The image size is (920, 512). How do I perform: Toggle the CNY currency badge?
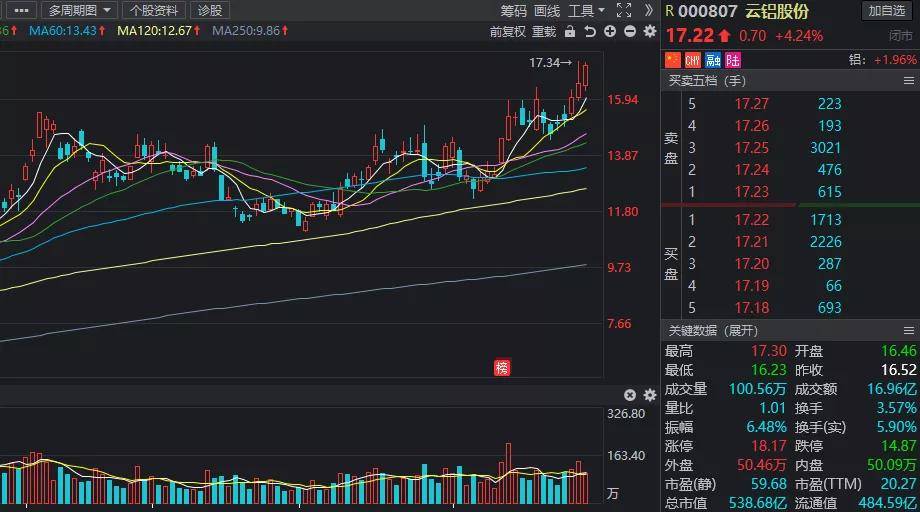click(x=692, y=60)
